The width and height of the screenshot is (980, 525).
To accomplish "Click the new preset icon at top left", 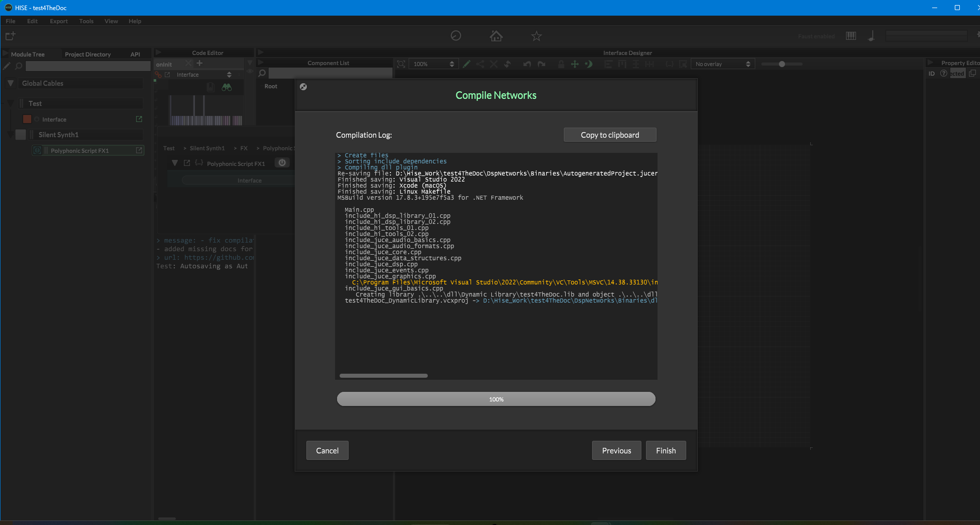I will coord(10,36).
